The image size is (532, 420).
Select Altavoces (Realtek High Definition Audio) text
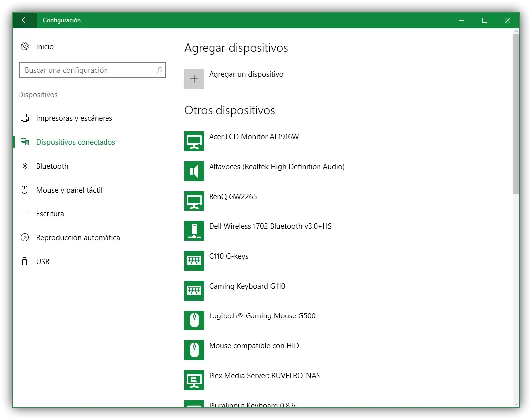coord(277,167)
